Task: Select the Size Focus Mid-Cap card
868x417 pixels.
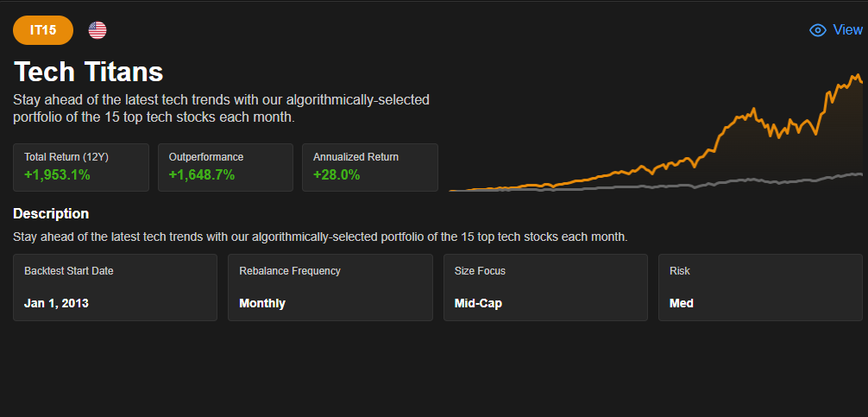Action: click(x=545, y=287)
